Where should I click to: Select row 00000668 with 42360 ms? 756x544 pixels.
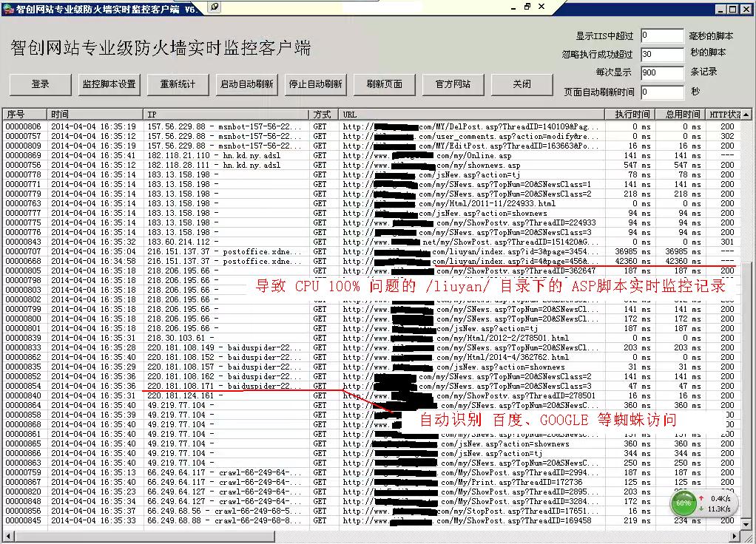371,261
